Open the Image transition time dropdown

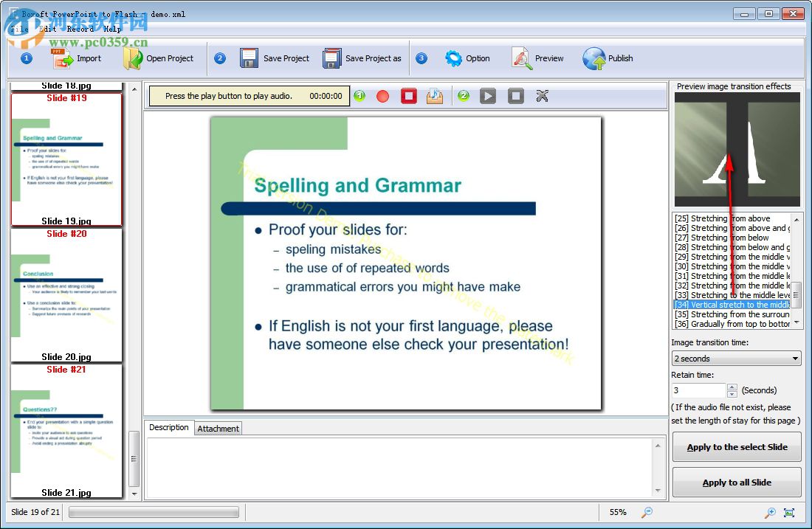[x=794, y=358]
